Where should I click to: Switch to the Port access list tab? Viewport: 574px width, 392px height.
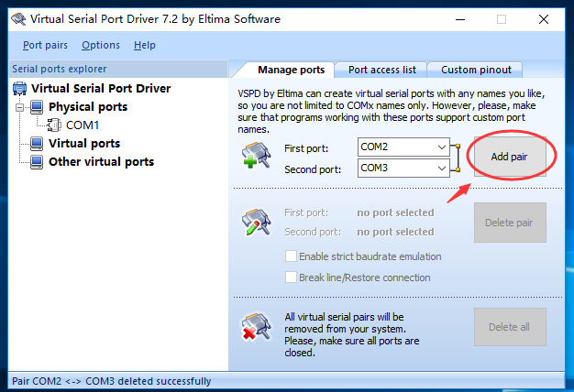point(381,70)
